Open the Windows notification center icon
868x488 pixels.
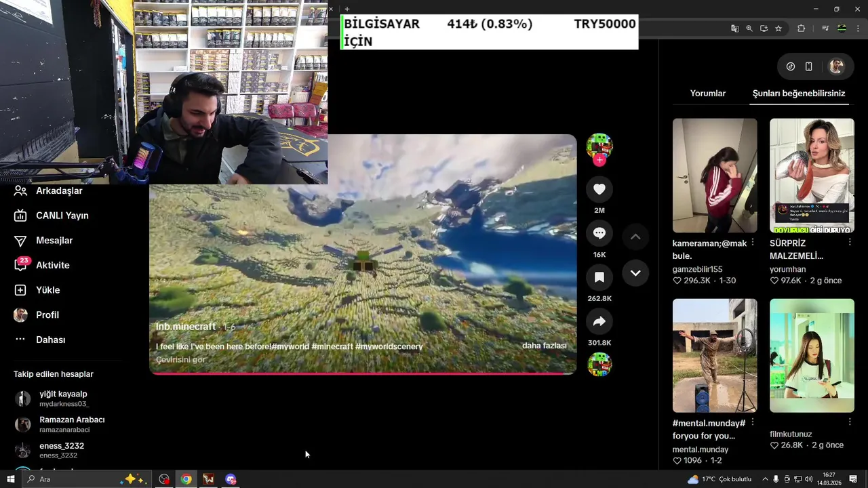(x=853, y=479)
